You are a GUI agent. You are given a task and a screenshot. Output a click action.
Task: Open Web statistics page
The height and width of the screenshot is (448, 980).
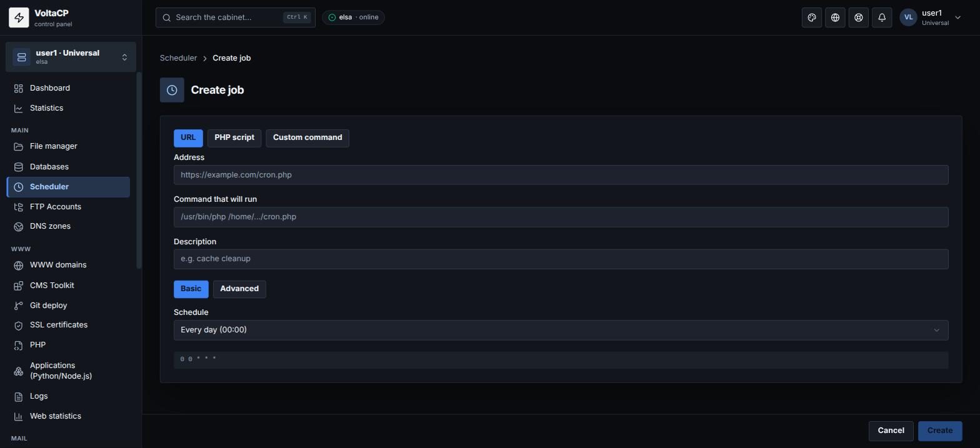coord(68,416)
